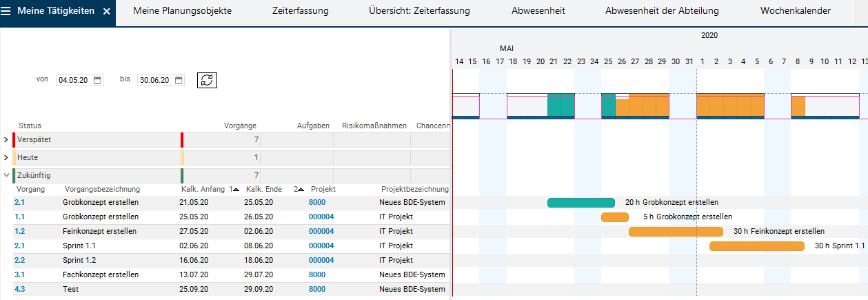The height and width of the screenshot is (300, 868).
Task: Open the 'bis' date calendar picker
Action: (179, 80)
